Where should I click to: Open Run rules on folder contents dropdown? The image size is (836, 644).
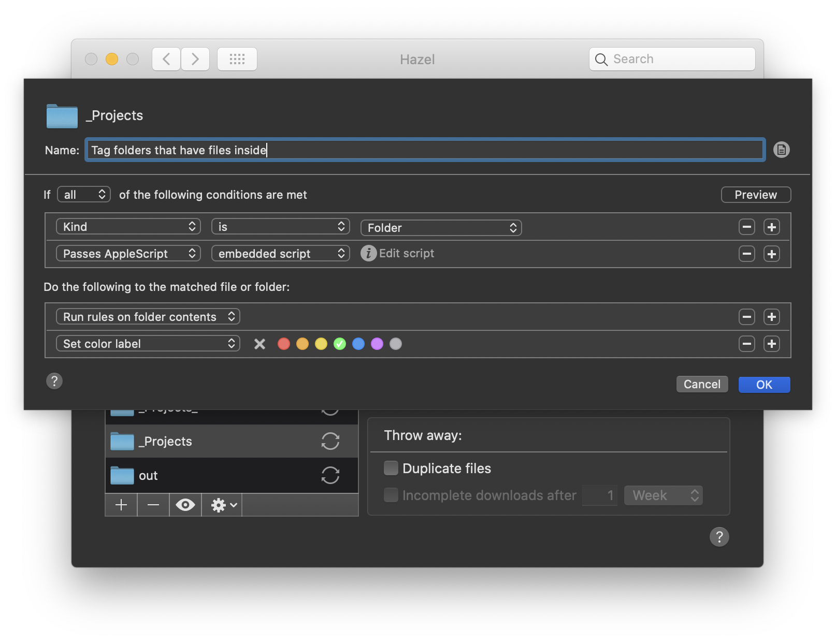pyautogui.click(x=148, y=317)
